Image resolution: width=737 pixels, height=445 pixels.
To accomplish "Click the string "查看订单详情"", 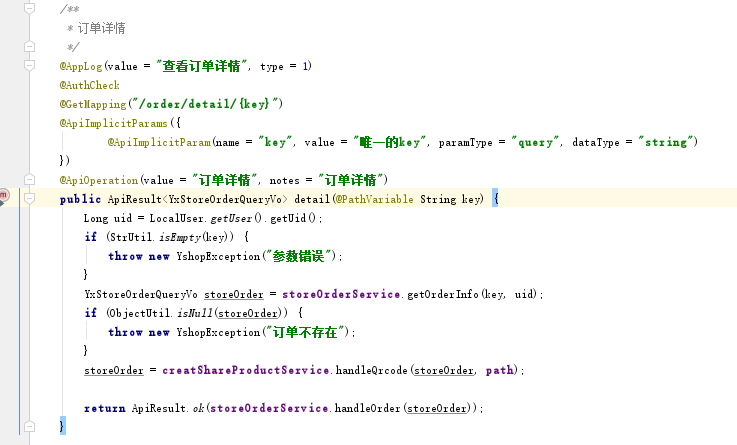I will (201, 66).
